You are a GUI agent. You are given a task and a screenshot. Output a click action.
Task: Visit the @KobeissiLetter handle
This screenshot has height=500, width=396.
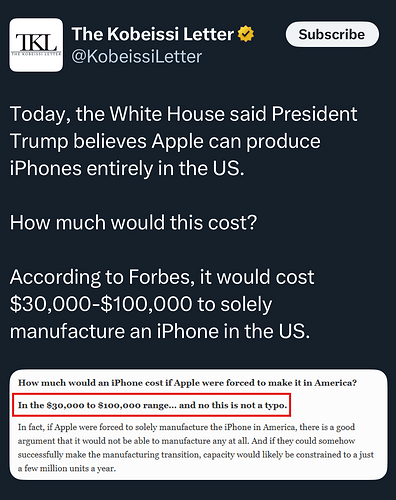137,57
